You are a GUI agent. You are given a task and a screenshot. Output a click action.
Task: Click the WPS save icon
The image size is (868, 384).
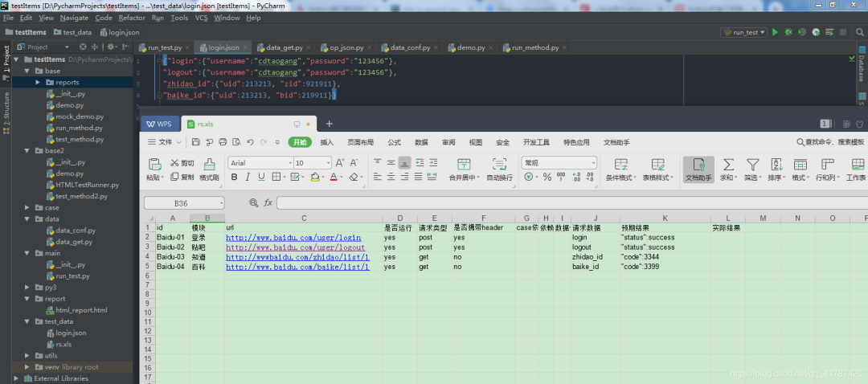[x=196, y=142]
